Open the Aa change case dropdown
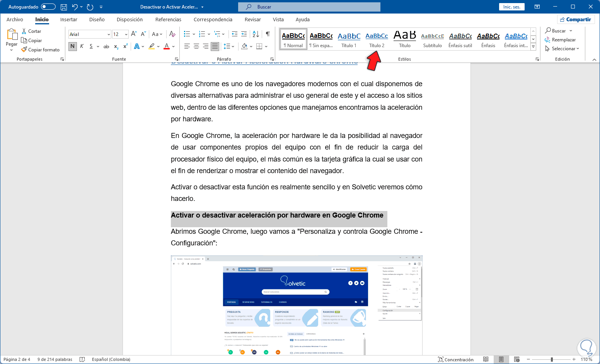Viewport: 600px width, 364px height. pos(157,34)
